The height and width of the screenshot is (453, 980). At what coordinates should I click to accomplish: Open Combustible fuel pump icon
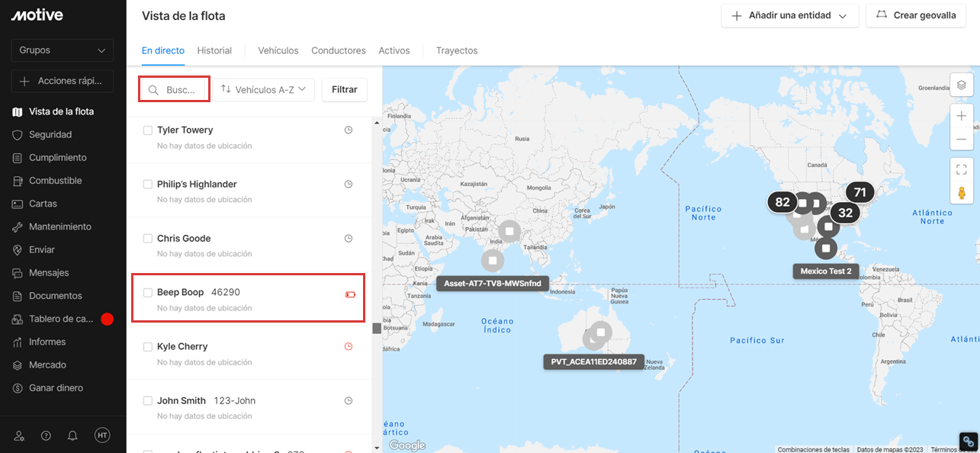click(18, 181)
